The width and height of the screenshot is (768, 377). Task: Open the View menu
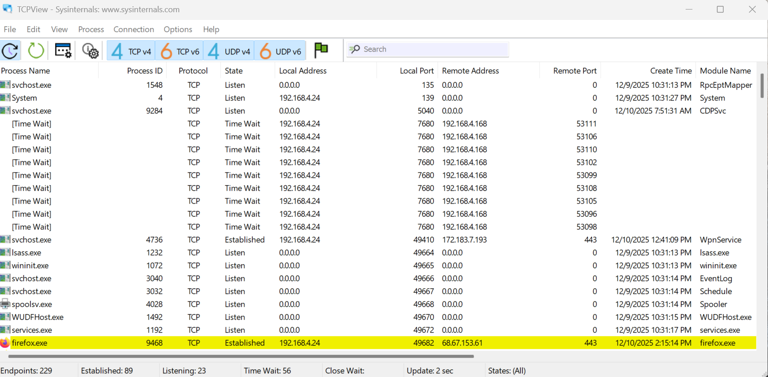pos(59,29)
